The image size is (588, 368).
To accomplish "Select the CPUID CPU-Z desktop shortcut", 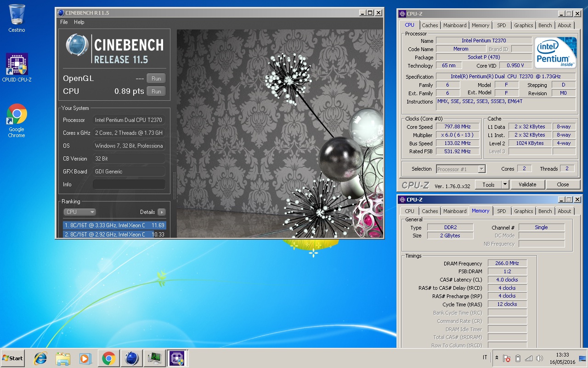I will point(17,68).
